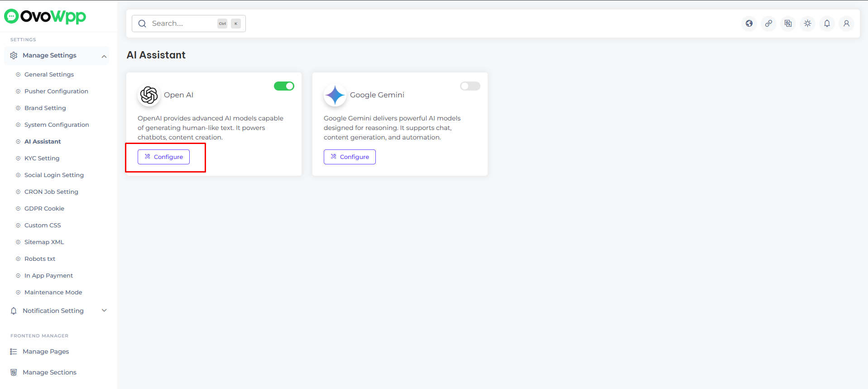Open General Settings in the sidebar

pyautogui.click(x=49, y=75)
